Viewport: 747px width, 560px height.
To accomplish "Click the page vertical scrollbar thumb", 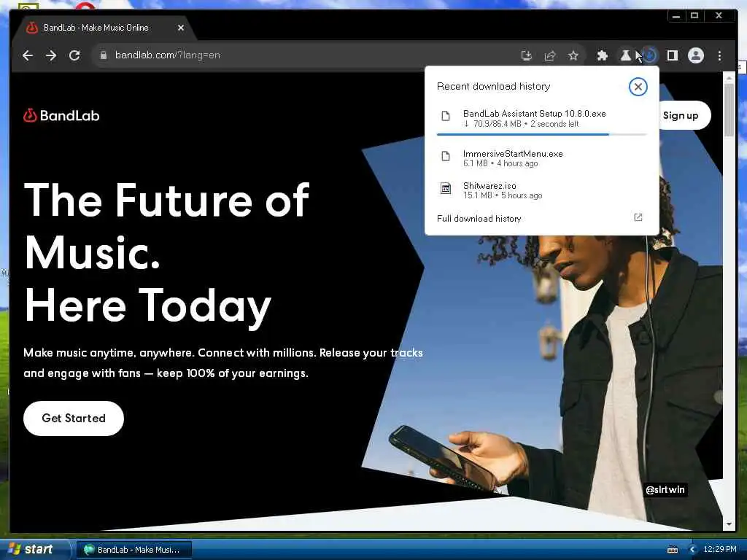I will coord(729,109).
